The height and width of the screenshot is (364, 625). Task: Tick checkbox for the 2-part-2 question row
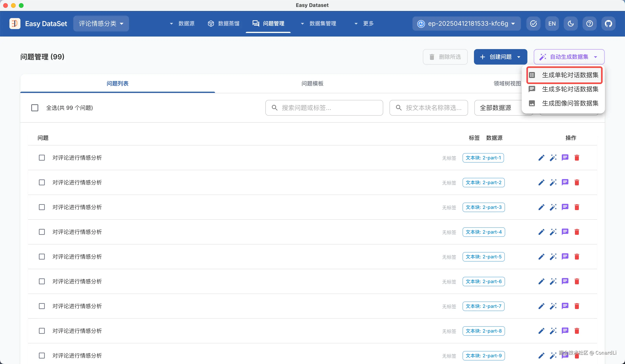(42, 183)
